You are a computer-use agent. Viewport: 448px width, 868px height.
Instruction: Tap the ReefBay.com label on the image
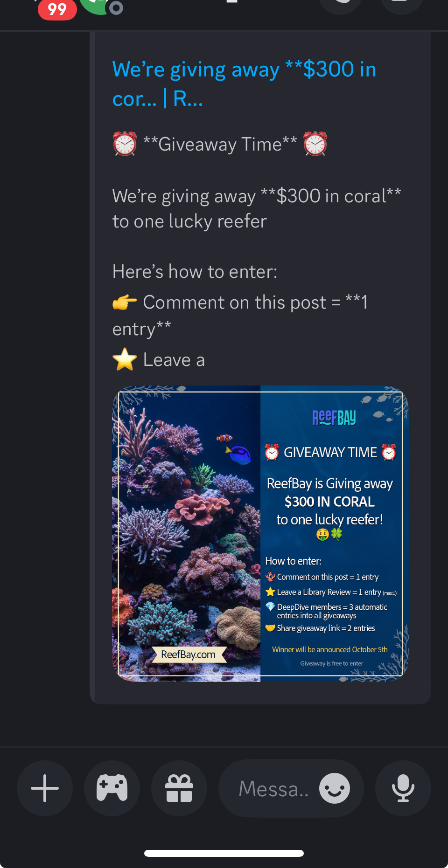coord(189,654)
